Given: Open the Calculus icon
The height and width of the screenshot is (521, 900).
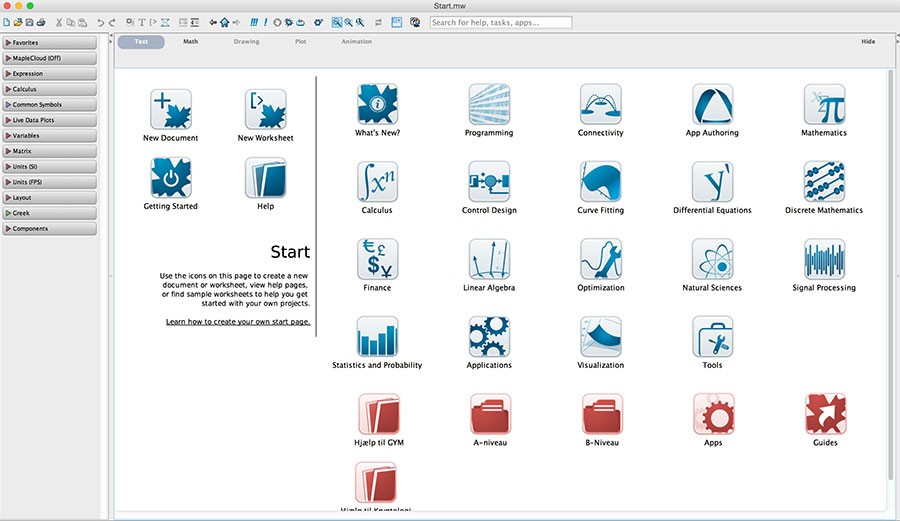Looking at the screenshot, I should [x=377, y=181].
